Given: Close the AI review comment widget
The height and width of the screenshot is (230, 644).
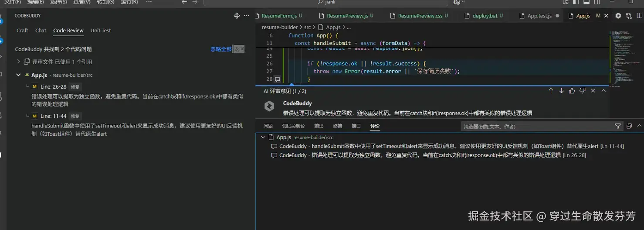Looking at the screenshot, I should pos(593,91).
